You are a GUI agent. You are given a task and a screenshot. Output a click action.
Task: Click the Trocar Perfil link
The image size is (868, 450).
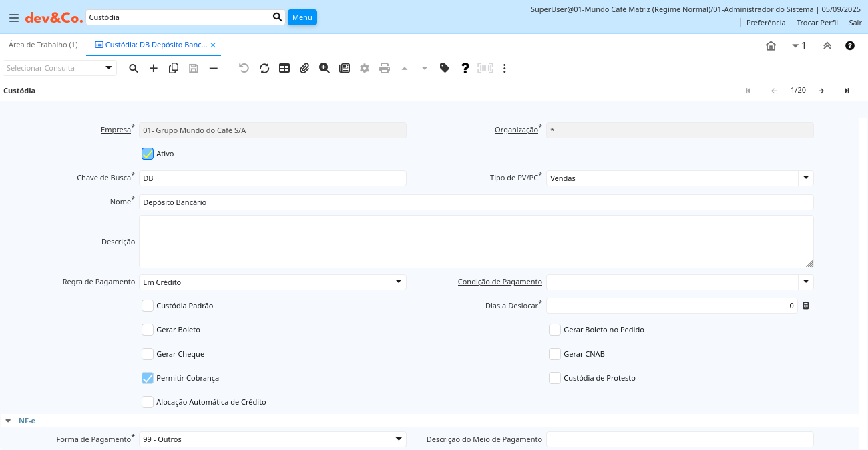pos(817,23)
